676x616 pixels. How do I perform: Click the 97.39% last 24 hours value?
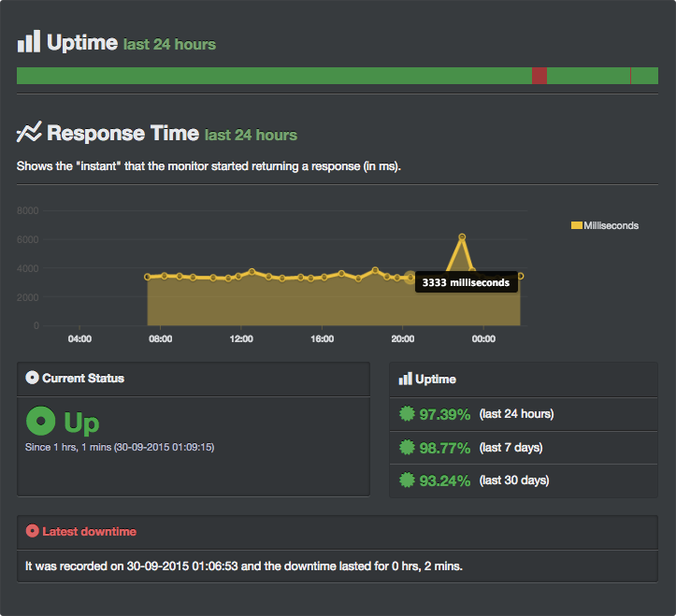click(444, 414)
